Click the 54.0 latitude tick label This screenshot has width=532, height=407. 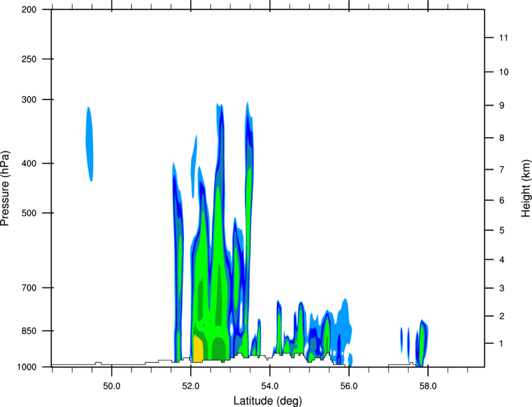(x=270, y=386)
